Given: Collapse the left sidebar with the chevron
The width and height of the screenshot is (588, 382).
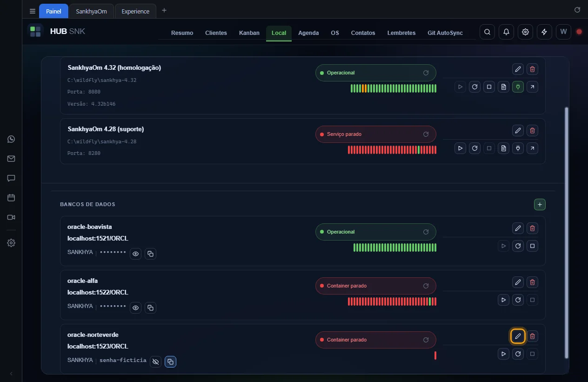Looking at the screenshot, I should click(x=11, y=374).
